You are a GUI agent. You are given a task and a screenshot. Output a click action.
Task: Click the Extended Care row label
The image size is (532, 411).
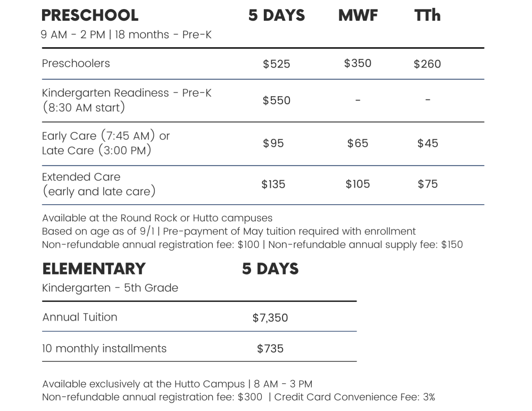[x=99, y=184]
